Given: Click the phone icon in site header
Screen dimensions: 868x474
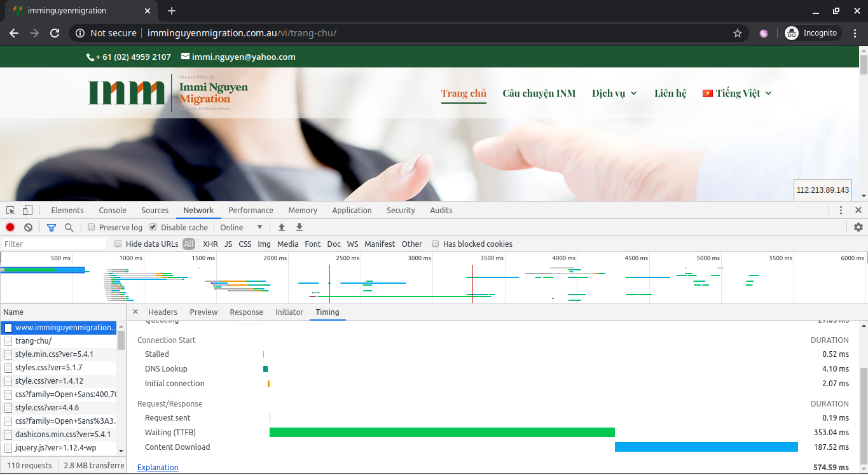Looking at the screenshot, I should coord(90,57).
